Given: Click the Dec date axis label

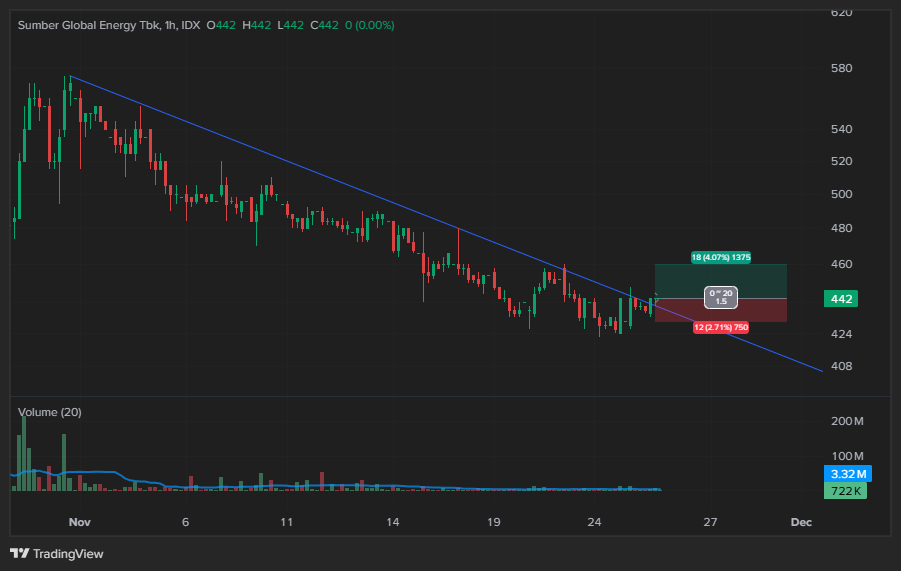Looking at the screenshot, I should click(x=801, y=522).
